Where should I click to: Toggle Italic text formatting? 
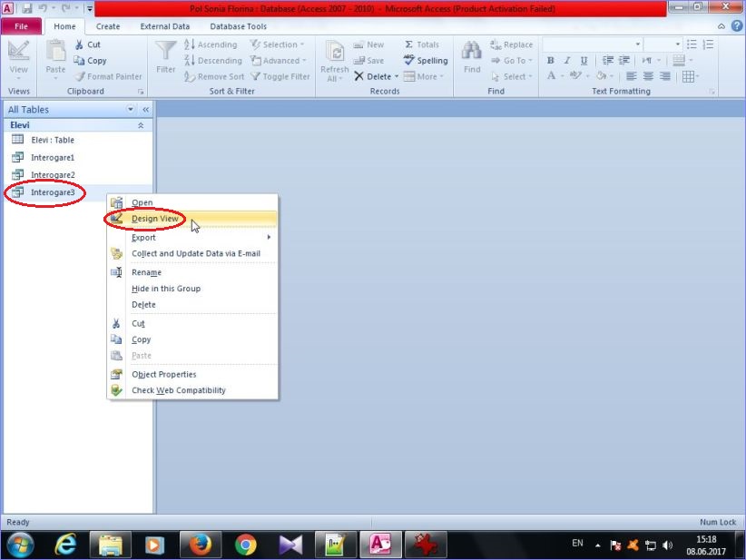click(x=567, y=61)
